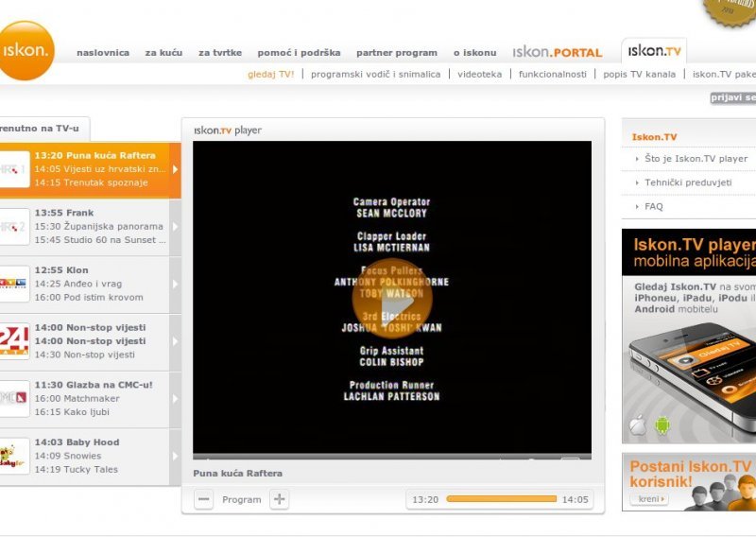Select 14:05 Vijesti uz hrvatski entry
The width and height of the screenshot is (756, 537).
pos(100,169)
